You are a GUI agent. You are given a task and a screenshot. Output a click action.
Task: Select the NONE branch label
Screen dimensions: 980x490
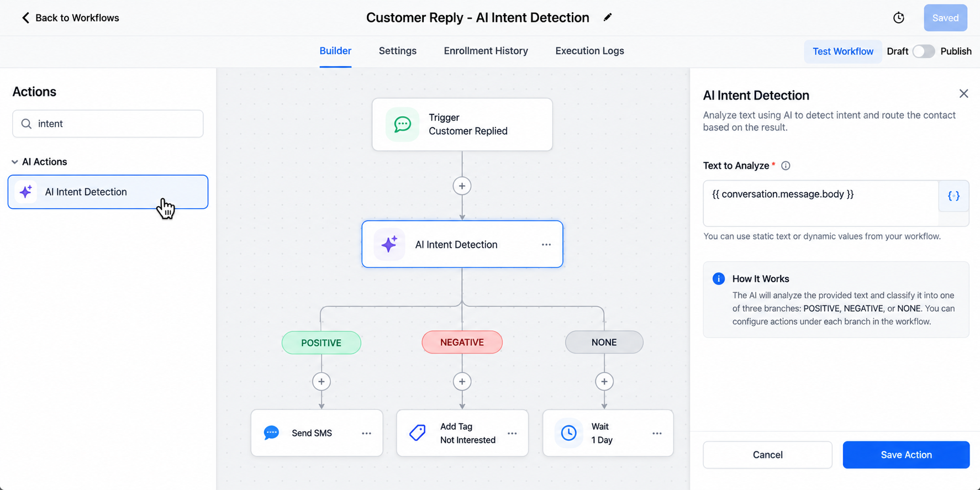point(604,343)
